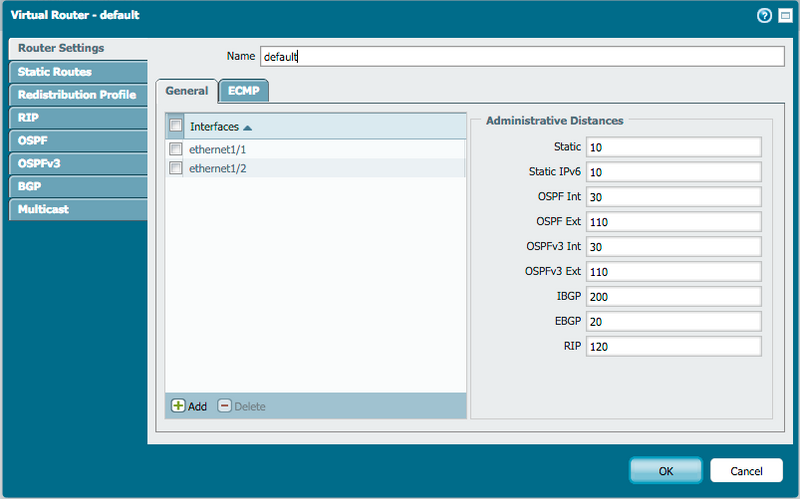Open the Redistribution Profile section
This screenshot has height=499, width=800.
tap(76, 95)
